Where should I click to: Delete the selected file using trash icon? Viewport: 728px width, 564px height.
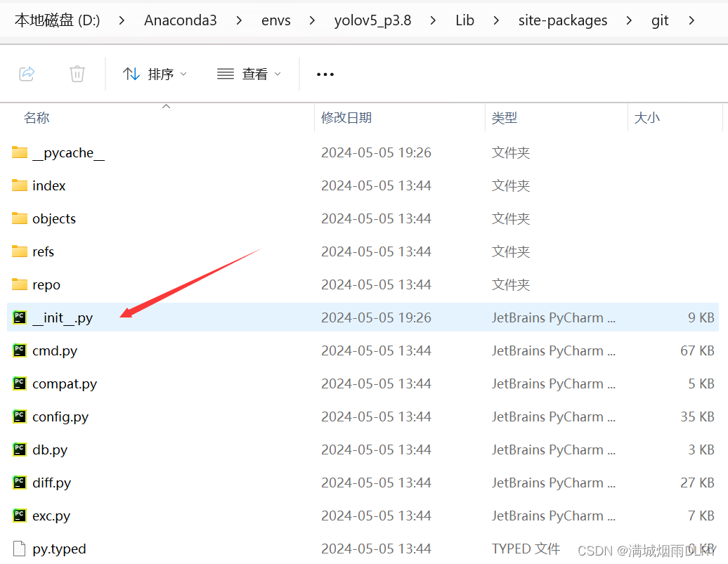(x=77, y=73)
